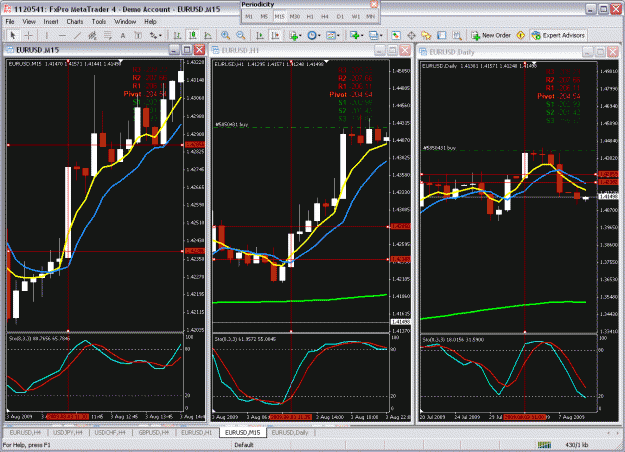This screenshot has width=625, height=452.
Task: Switch to the EURUSD,H1 chart tab
Action: [x=197, y=432]
